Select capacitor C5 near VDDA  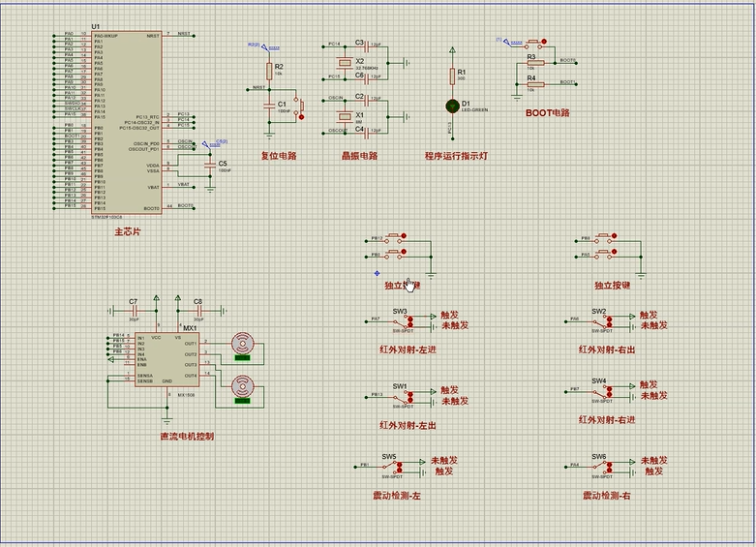[x=210, y=165]
